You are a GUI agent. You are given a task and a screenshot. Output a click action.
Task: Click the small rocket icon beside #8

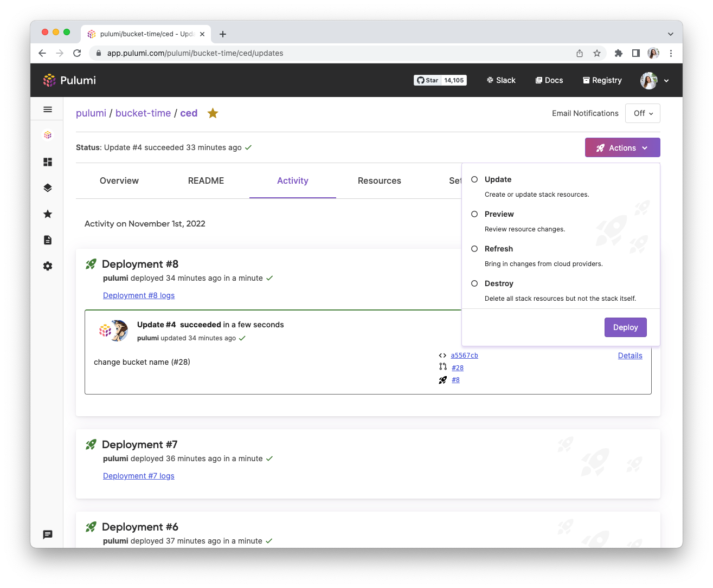[443, 380]
